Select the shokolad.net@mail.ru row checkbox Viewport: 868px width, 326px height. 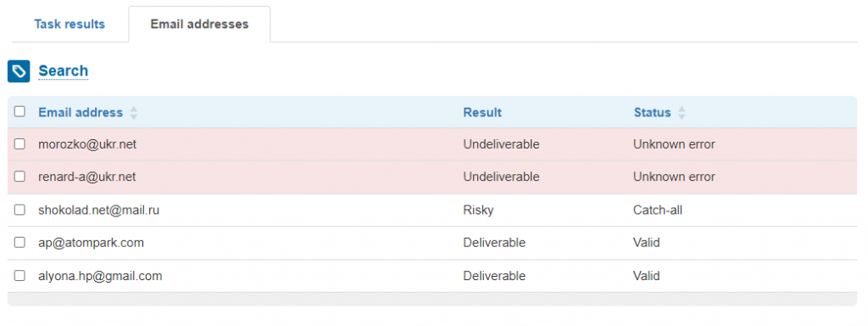(20, 211)
